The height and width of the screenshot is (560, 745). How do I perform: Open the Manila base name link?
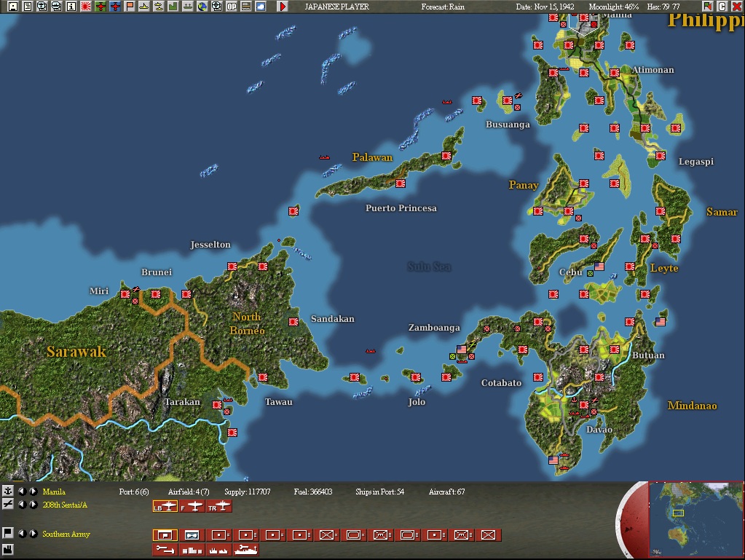click(54, 492)
